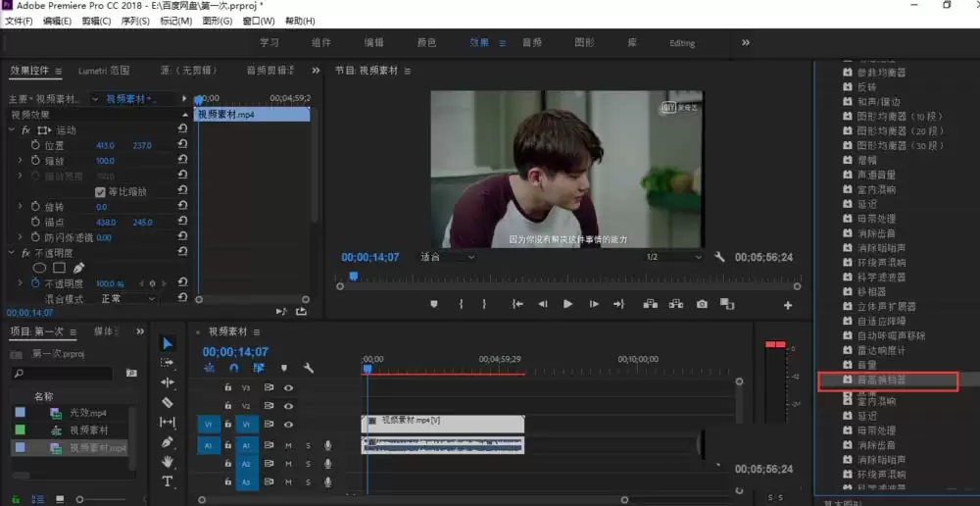The width and height of the screenshot is (980, 506).
Task: Select the Pen tool in tools panel
Action: [x=168, y=442]
